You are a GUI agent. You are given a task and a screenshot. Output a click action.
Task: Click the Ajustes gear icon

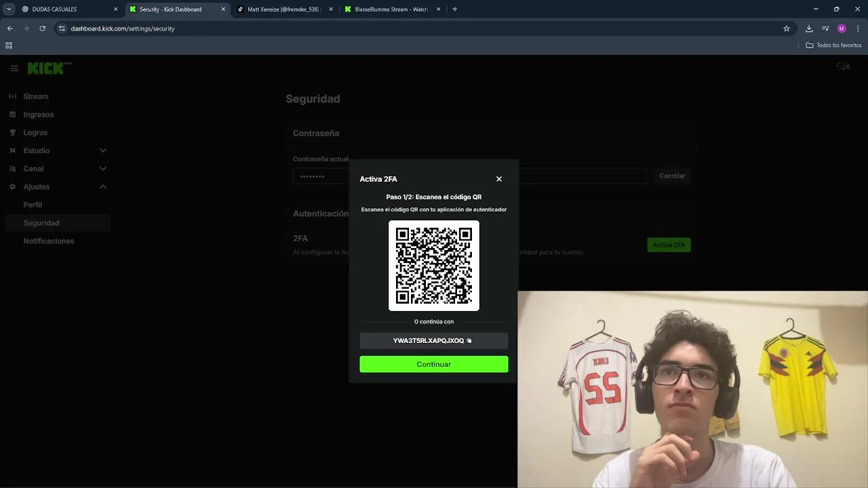[12, 186]
